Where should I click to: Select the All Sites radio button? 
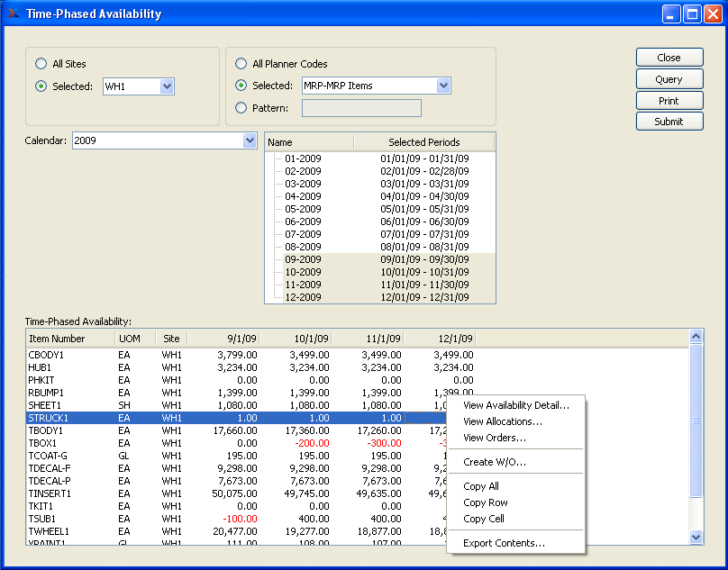[41, 64]
